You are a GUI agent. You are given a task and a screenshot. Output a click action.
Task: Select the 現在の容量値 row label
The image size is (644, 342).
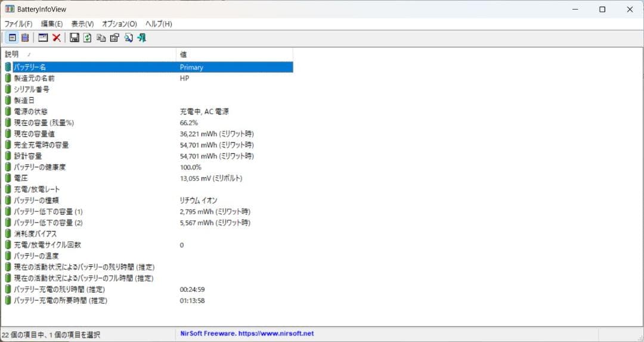pos(35,134)
